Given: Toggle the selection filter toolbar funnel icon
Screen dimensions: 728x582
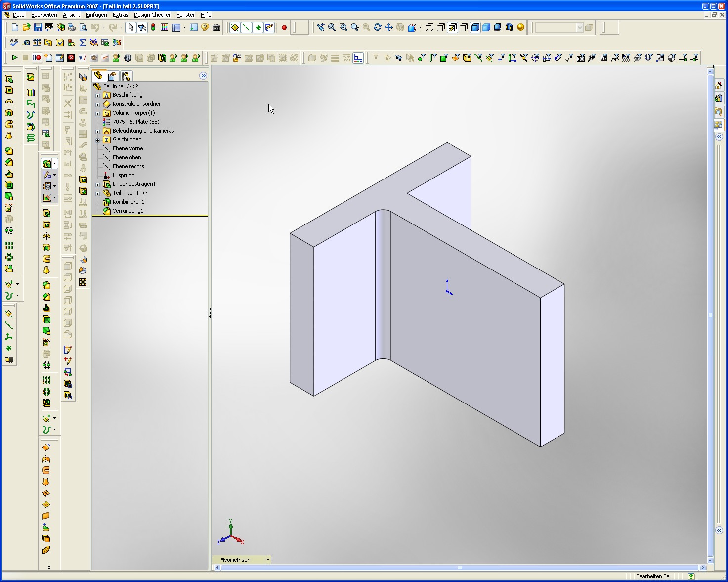Looking at the screenshot, I should [x=142, y=27].
